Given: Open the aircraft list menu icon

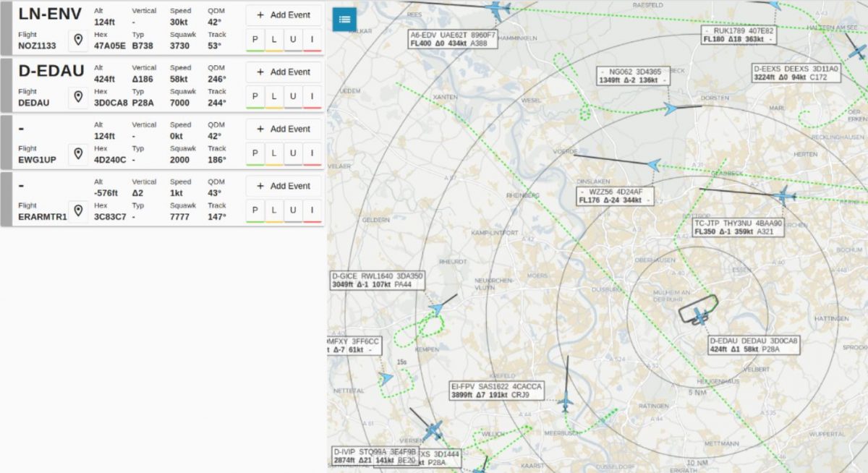Looking at the screenshot, I should (344, 19).
